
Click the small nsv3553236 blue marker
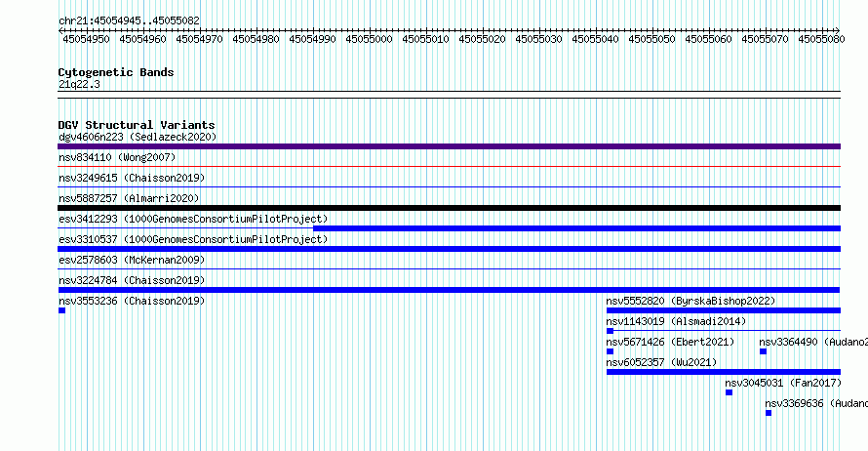(x=61, y=310)
